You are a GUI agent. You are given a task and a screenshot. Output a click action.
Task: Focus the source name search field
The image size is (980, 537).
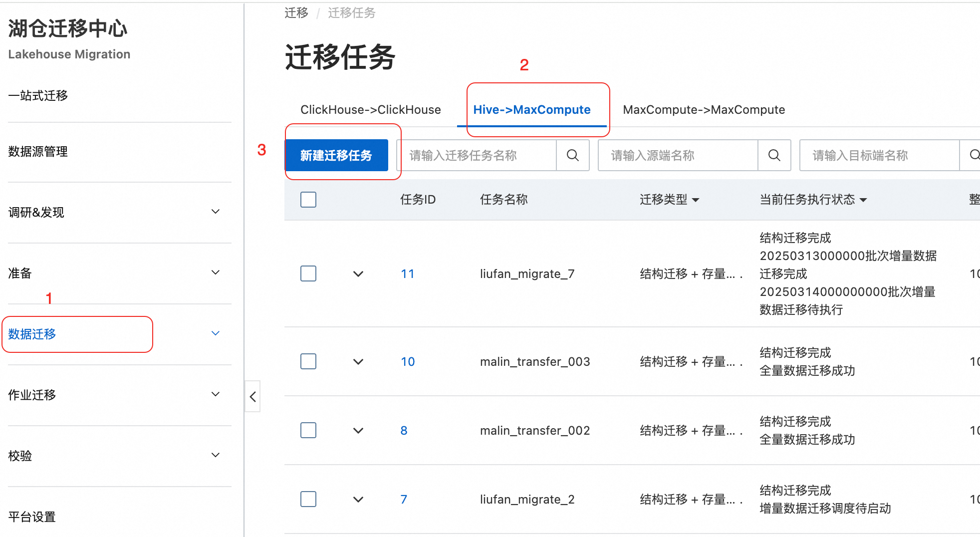point(679,155)
